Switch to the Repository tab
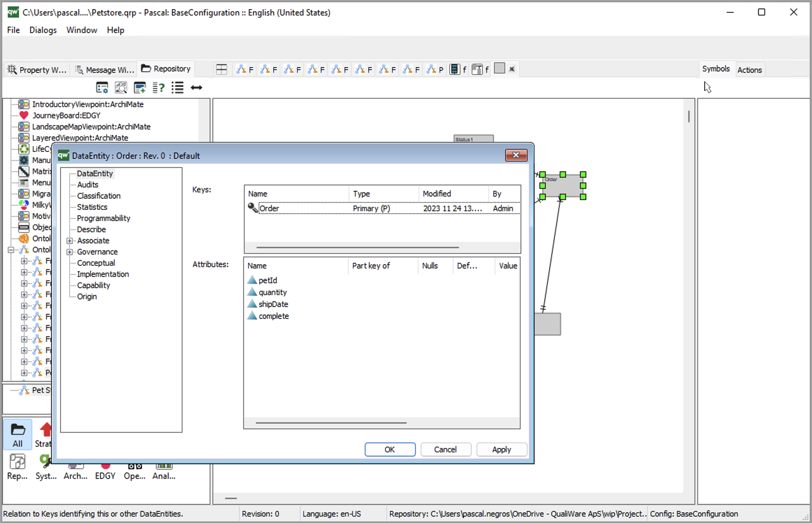Viewport: 812px width, 523px height. [166, 69]
